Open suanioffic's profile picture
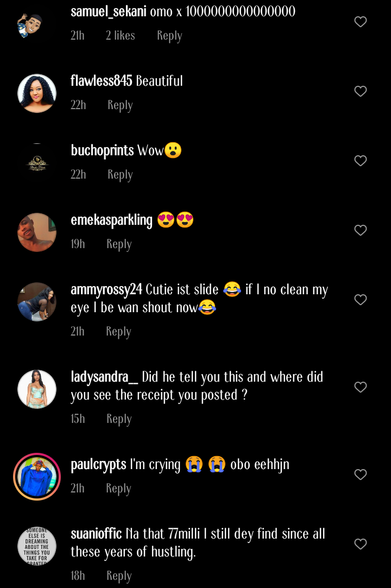Image resolution: width=391 pixels, height=588 pixels. tap(37, 546)
